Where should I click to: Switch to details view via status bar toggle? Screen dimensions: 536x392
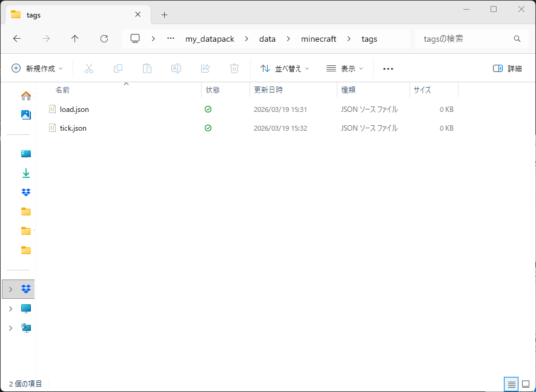point(511,384)
